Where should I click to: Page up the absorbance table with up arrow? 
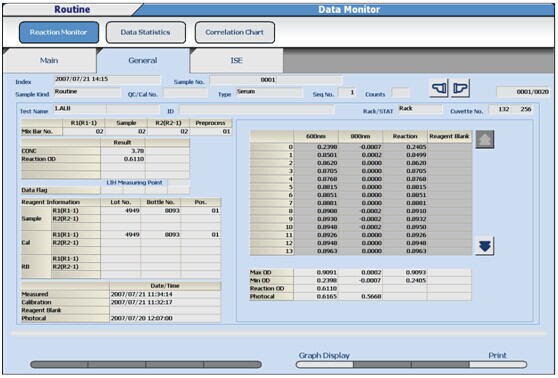[x=485, y=139]
